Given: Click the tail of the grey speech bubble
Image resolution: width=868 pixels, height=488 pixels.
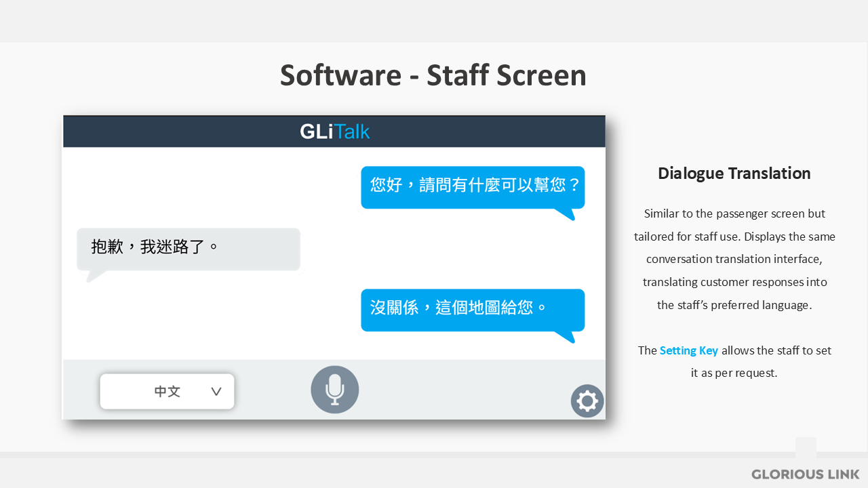Looking at the screenshot, I should 95,275.
